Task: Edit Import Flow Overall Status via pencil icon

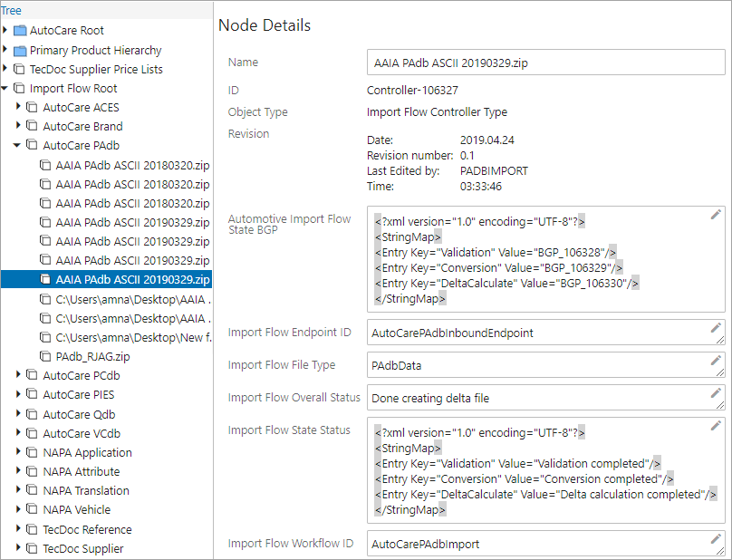Action: pyautogui.click(x=716, y=392)
